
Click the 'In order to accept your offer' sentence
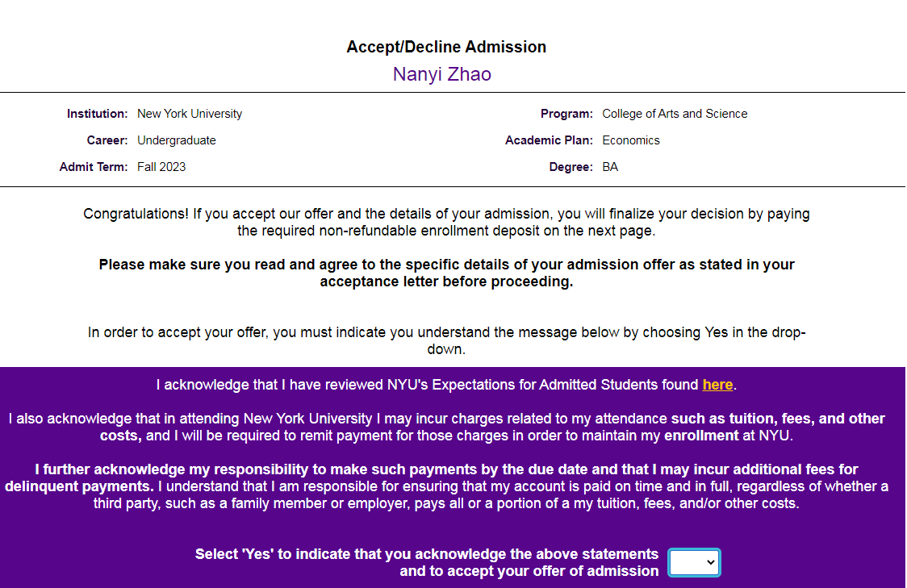point(446,341)
